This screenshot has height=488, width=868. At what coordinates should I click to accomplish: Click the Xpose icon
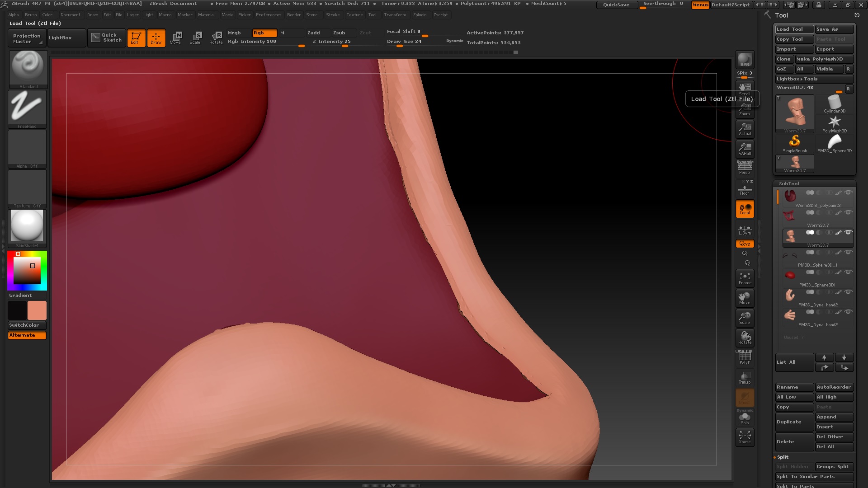(745, 437)
